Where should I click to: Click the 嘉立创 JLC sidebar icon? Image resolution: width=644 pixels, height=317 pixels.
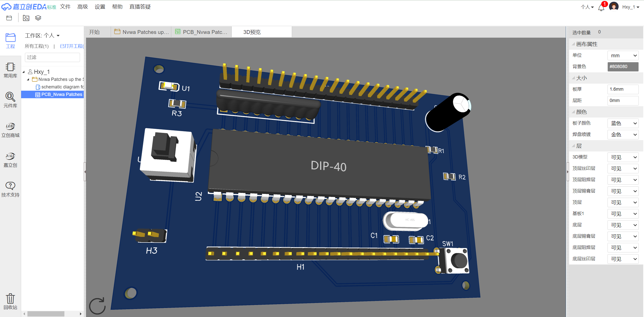10,160
